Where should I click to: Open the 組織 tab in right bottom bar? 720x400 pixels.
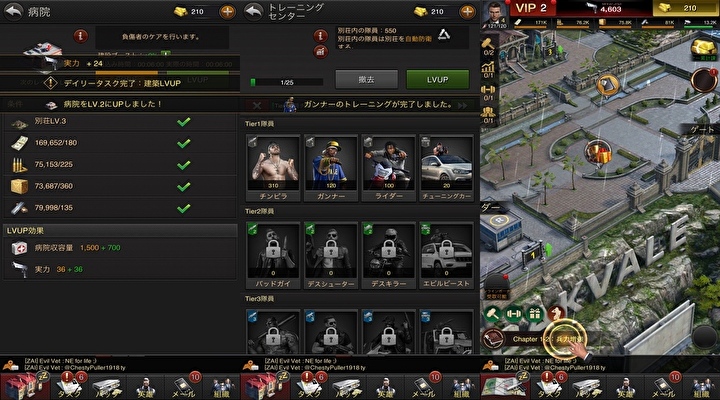[703, 386]
